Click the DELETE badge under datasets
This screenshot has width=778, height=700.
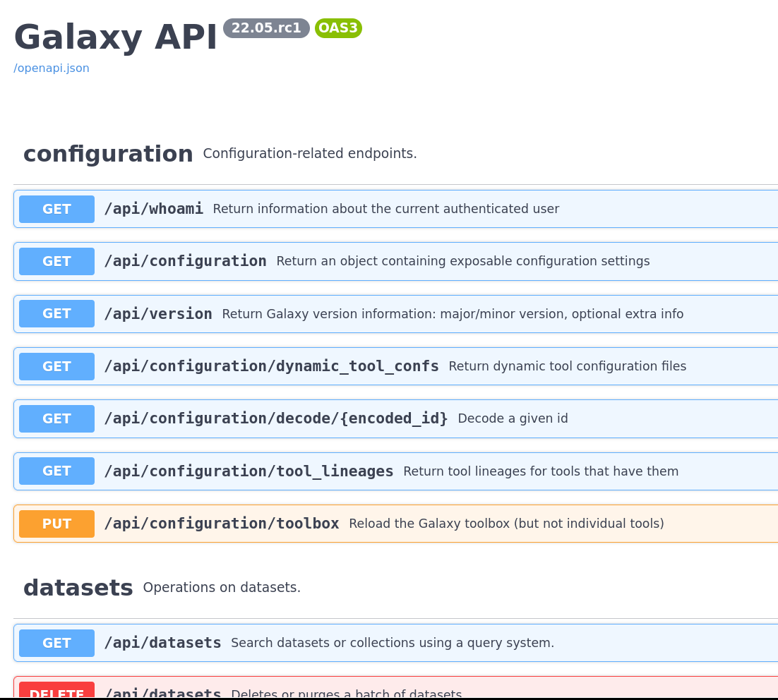tap(56, 692)
